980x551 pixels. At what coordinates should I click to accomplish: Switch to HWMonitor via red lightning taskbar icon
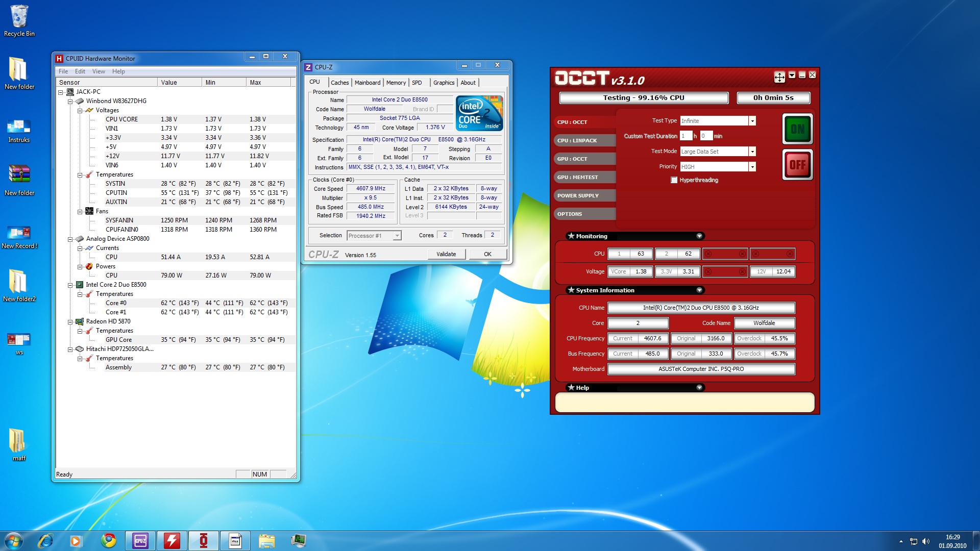172,541
